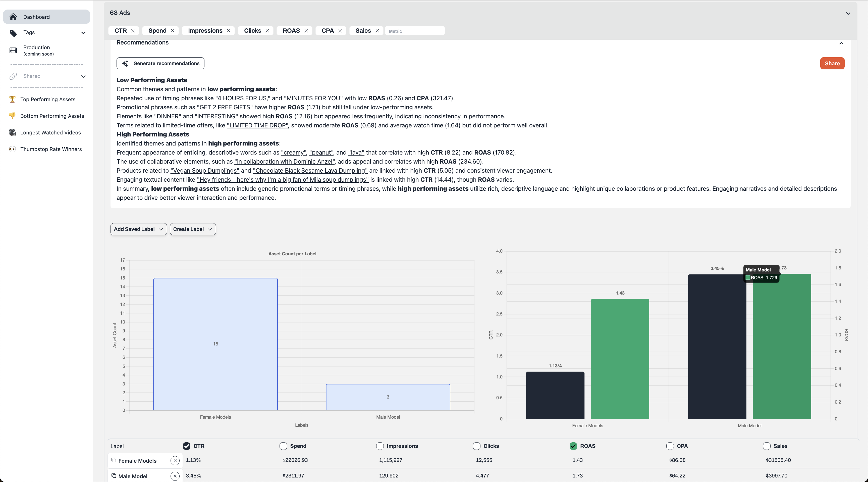Click the green Male Model ROAS bar
The width and height of the screenshot is (868, 482).
click(x=782, y=347)
